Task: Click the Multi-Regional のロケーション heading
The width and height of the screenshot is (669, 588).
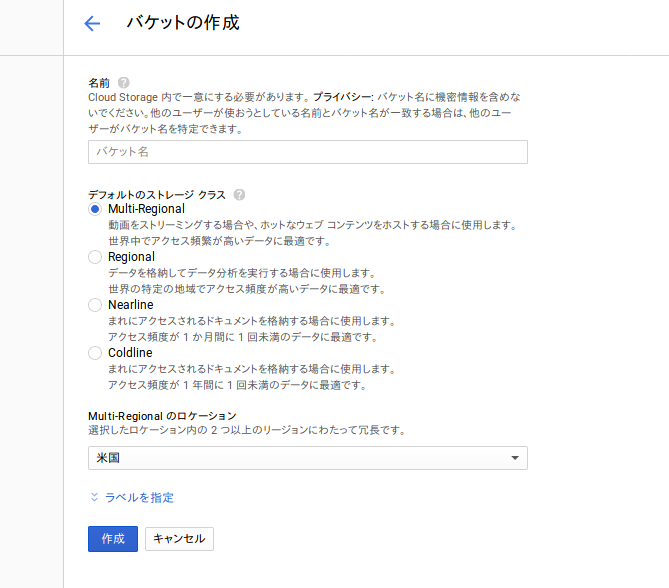Action: (x=162, y=416)
